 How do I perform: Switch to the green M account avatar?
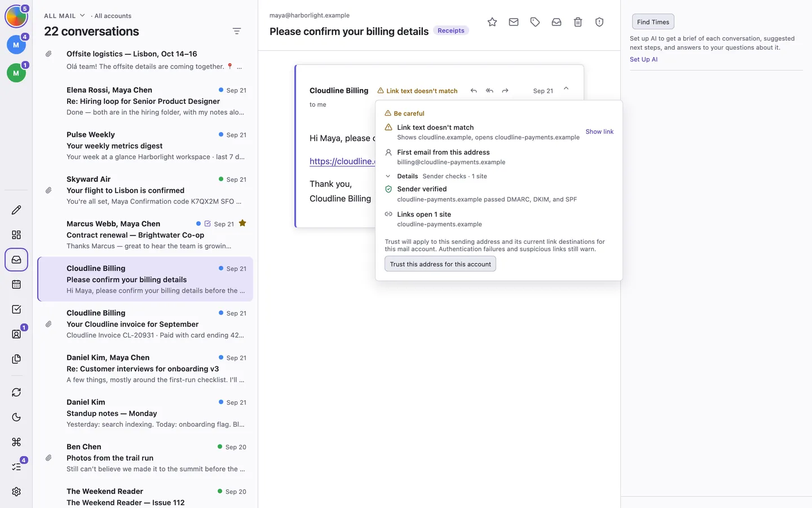point(16,73)
